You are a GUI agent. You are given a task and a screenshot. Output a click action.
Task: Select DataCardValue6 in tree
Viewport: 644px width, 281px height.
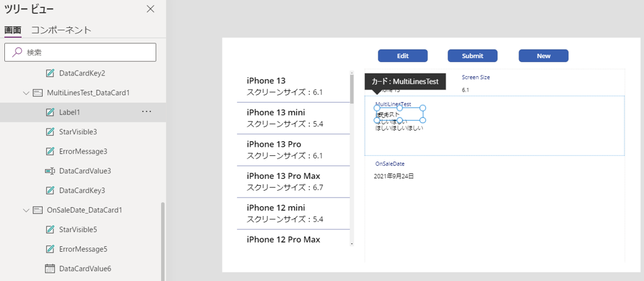85,269
